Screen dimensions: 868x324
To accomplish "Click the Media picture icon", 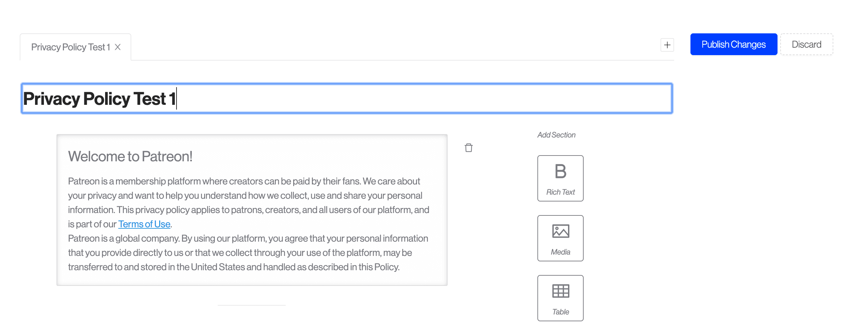I will pos(560,231).
